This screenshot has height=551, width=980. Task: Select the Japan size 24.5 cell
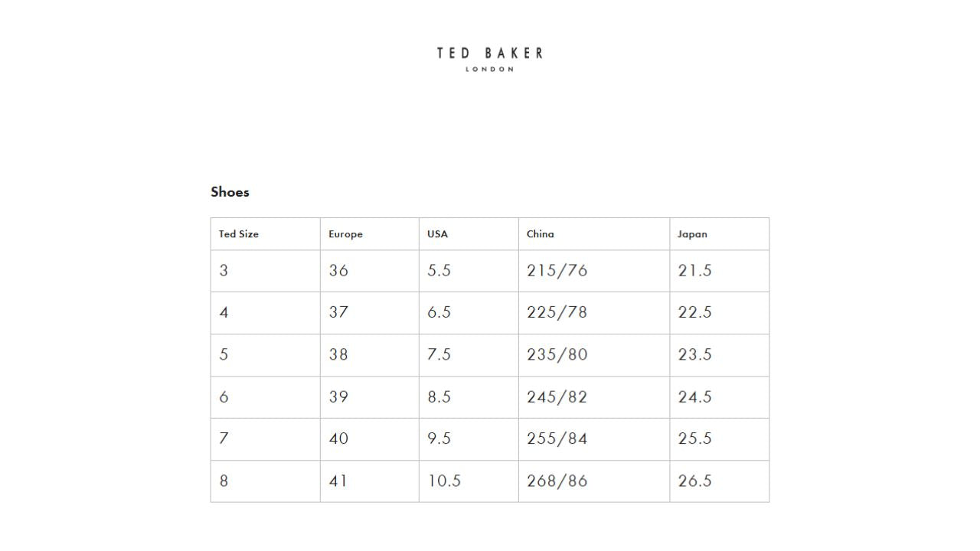pyautogui.click(x=694, y=396)
